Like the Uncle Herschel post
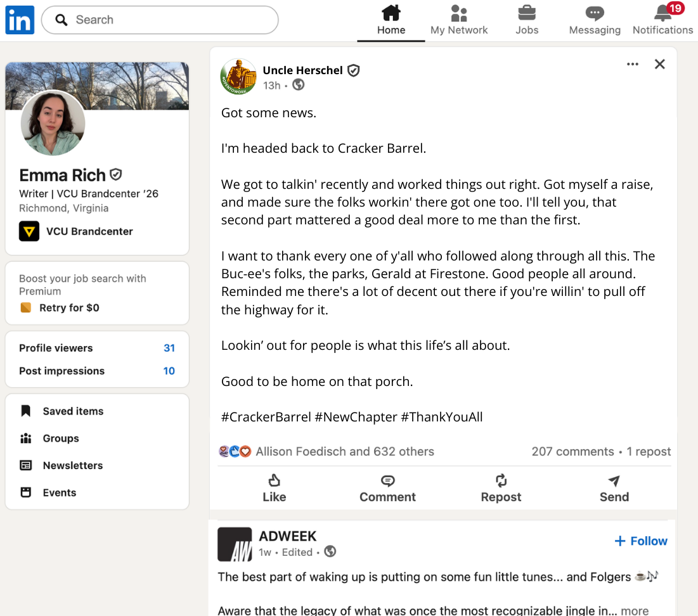Image resolution: width=698 pixels, height=616 pixels. click(x=275, y=488)
